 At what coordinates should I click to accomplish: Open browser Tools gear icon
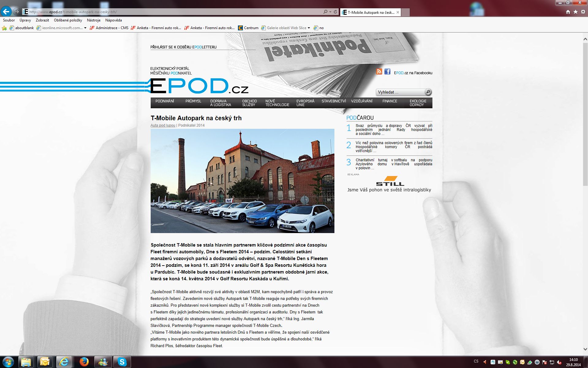coord(583,12)
